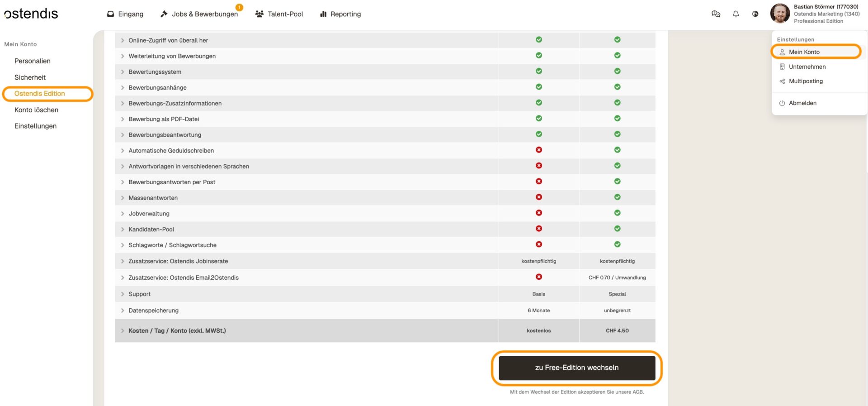Select Unternehmen in the settings menu
Image resolution: width=868 pixels, height=406 pixels.
(807, 67)
